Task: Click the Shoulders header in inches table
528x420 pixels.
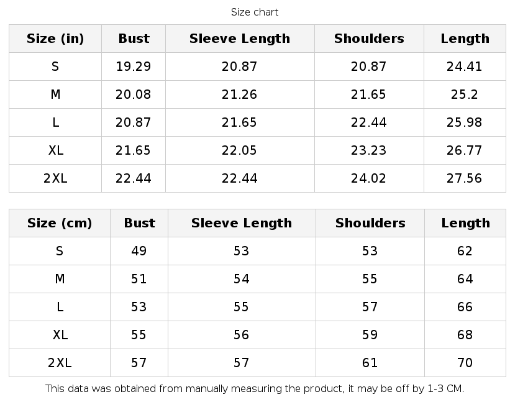Action: click(369, 39)
